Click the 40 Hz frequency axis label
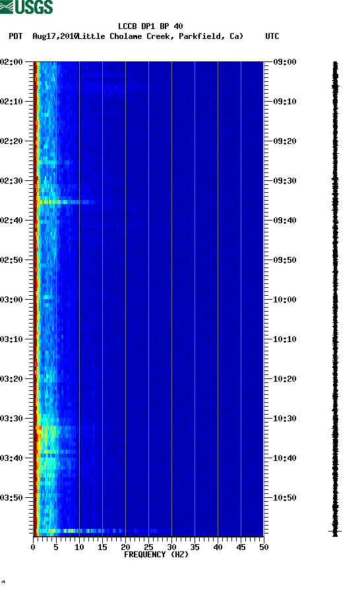The height and width of the screenshot is (589, 364). (218, 547)
